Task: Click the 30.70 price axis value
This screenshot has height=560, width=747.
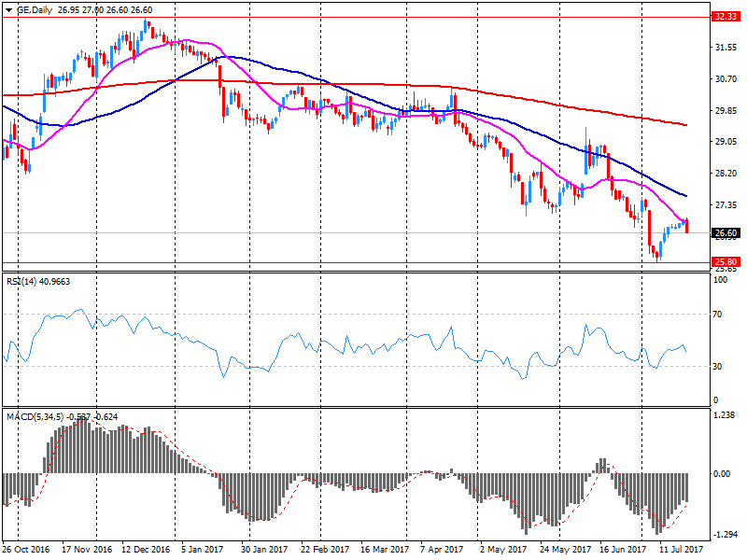Action: pyautogui.click(x=726, y=79)
